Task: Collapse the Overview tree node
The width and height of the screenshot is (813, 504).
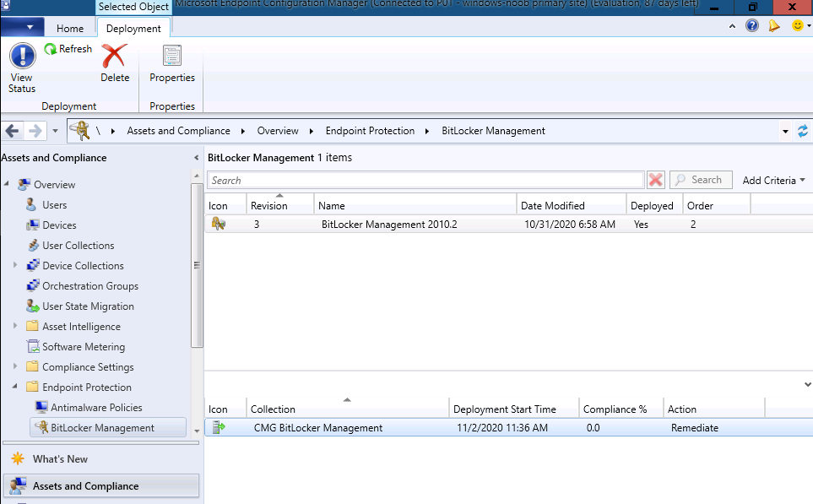Action: (7, 183)
